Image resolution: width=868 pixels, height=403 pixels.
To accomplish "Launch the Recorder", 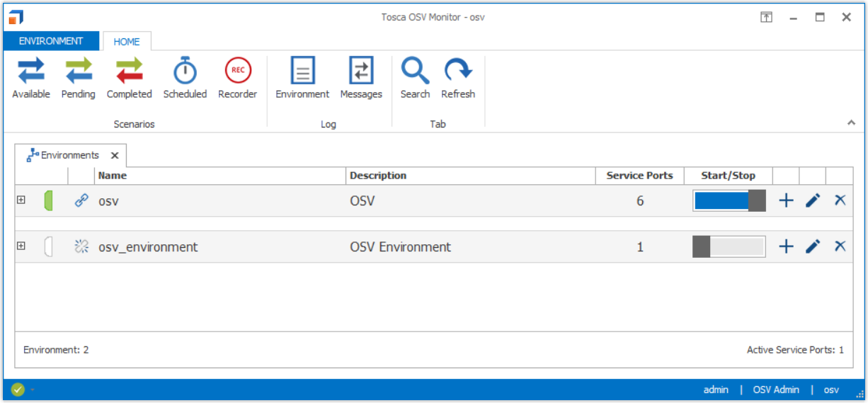I will click(237, 78).
